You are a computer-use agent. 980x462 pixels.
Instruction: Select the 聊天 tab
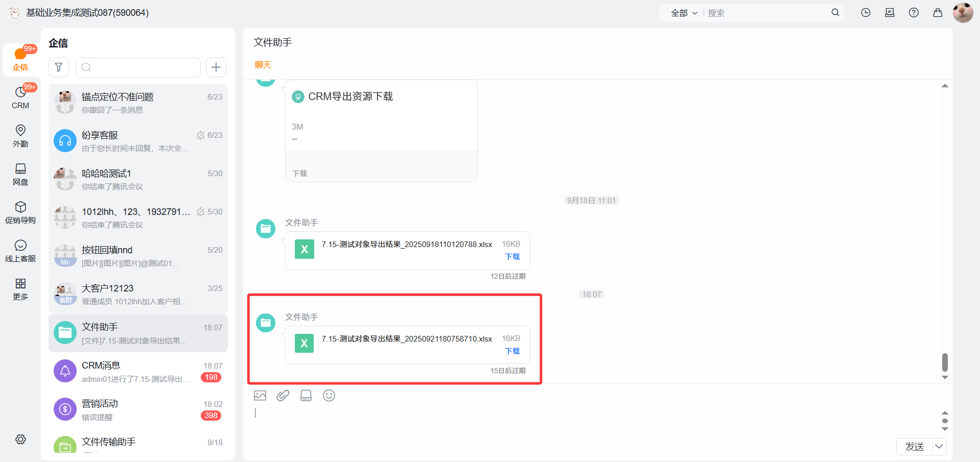(263, 65)
